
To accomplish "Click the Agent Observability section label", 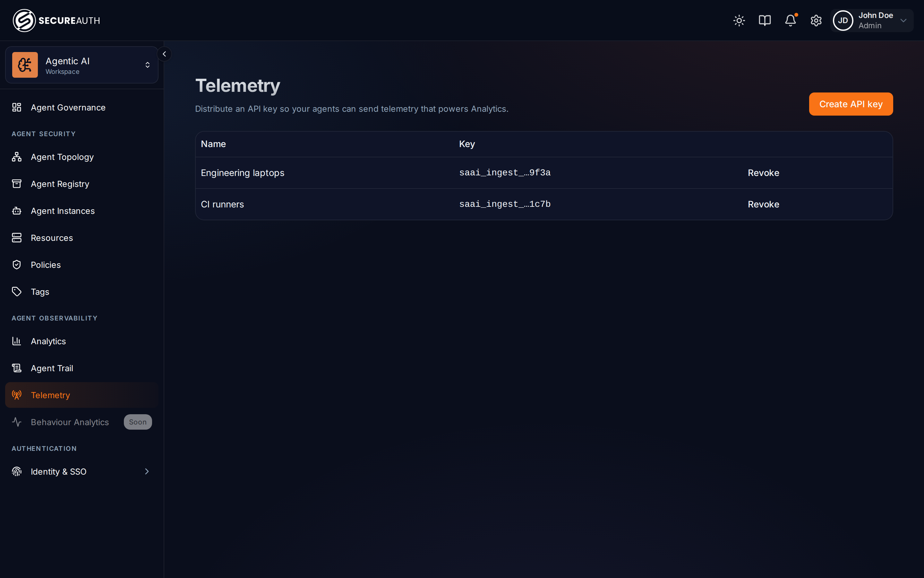I will [55, 318].
